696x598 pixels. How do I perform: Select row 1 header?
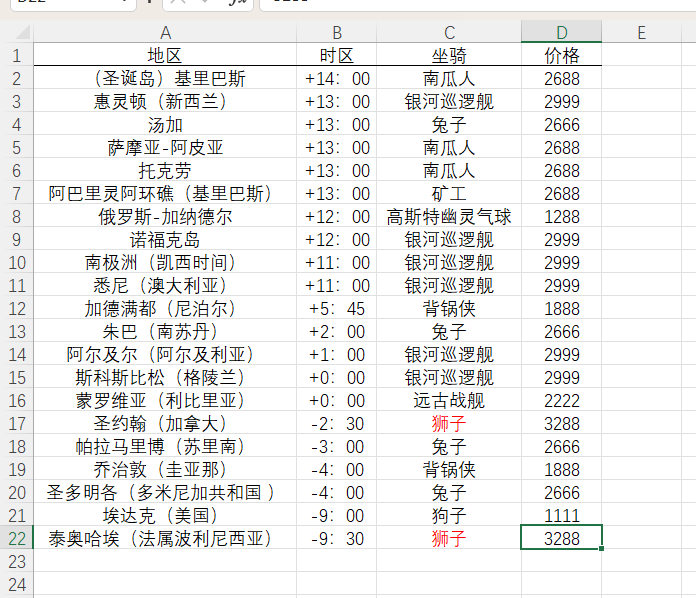[x=17, y=55]
